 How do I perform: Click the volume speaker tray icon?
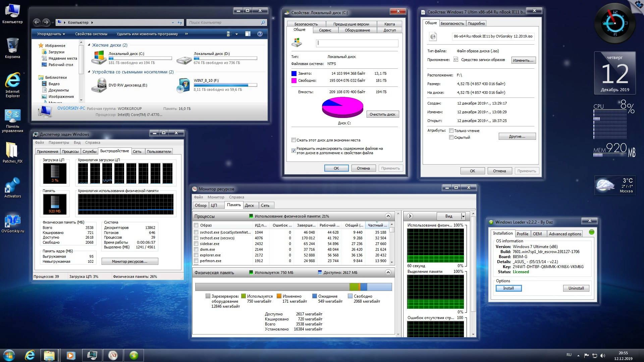pos(603,356)
